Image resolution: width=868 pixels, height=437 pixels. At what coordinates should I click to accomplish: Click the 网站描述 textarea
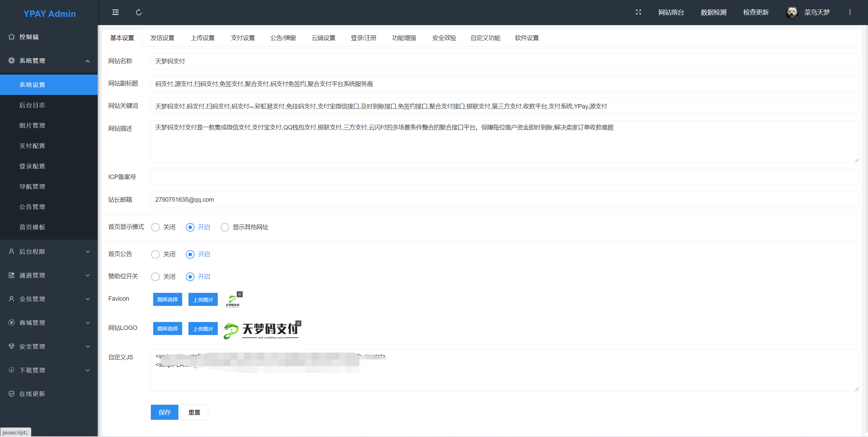(505, 141)
